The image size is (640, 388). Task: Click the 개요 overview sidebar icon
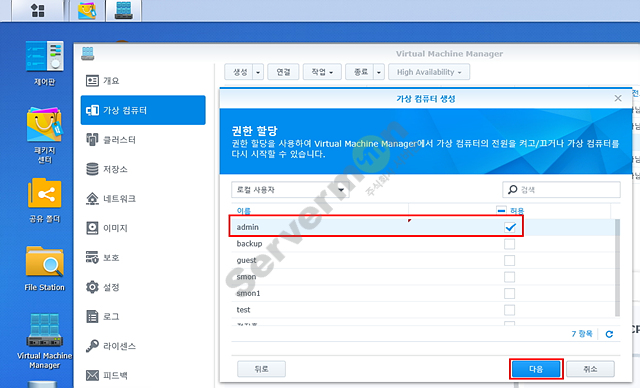coord(92,81)
